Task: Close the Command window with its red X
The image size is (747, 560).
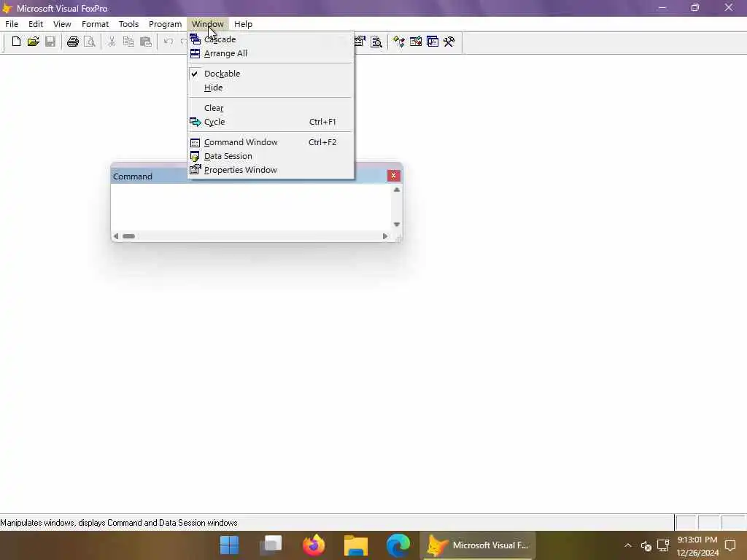Action: [393, 176]
